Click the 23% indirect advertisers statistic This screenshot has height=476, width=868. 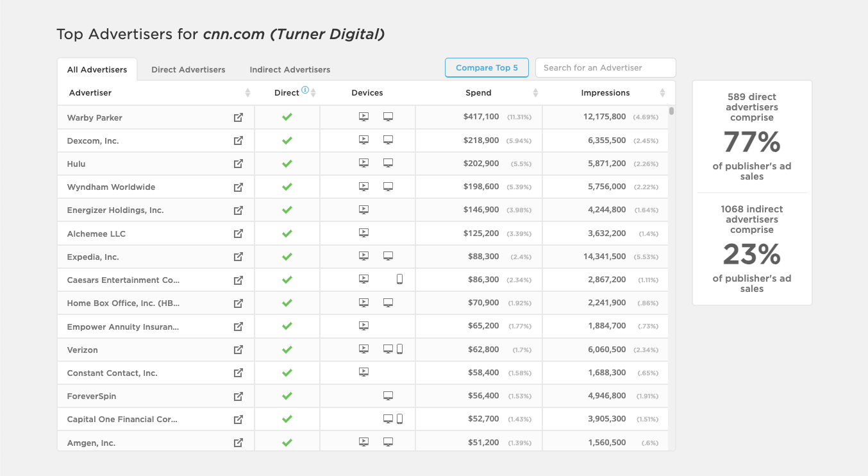(752, 254)
